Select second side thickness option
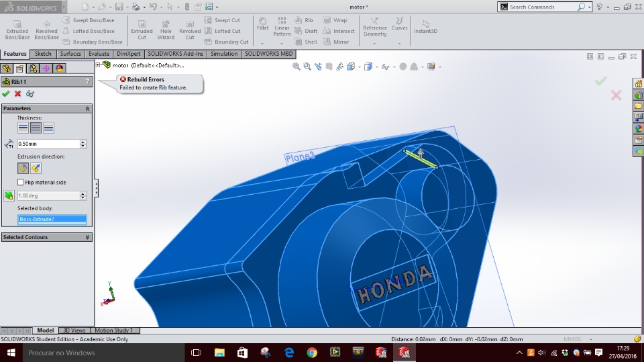 (x=48, y=128)
